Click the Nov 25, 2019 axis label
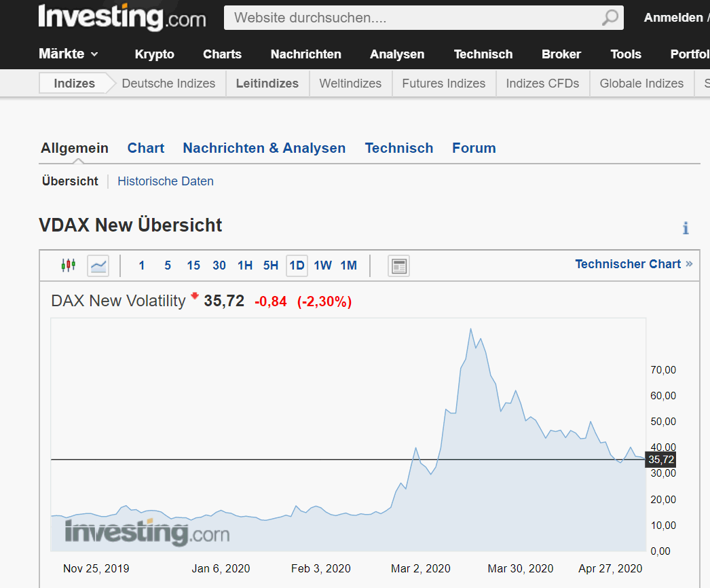710x588 pixels. point(96,568)
